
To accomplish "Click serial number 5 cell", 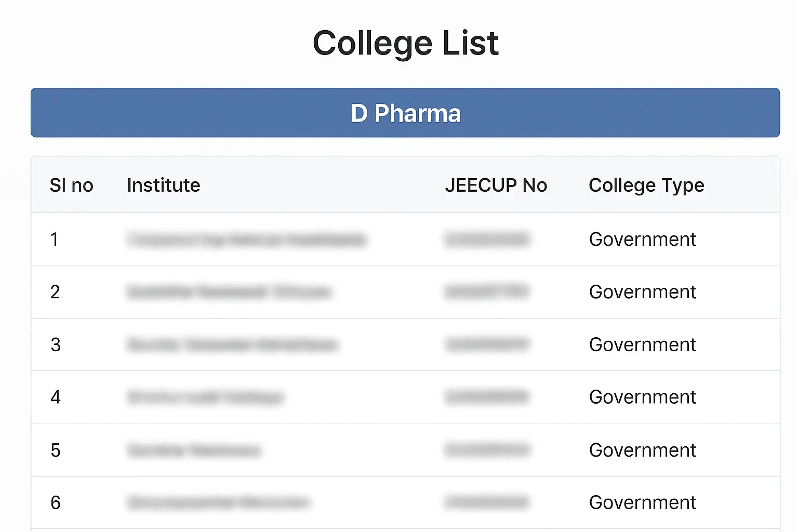I will pyautogui.click(x=56, y=450).
